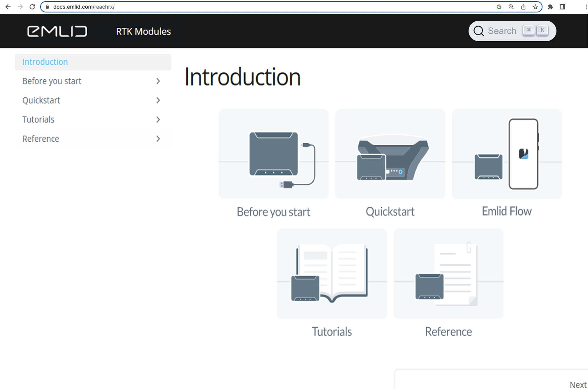Go back to the previous browser page

[x=8, y=7]
